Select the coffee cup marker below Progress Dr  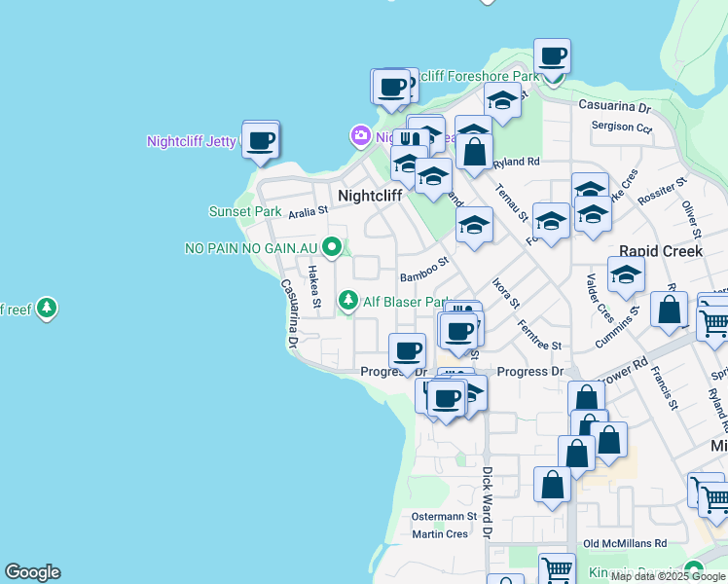click(446, 401)
